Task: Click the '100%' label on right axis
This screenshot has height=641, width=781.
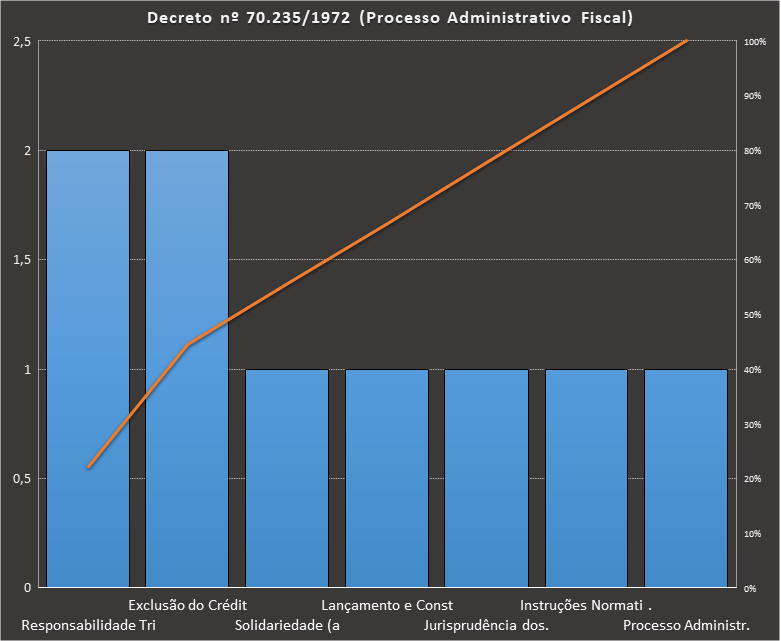Action: click(x=755, y=42)
